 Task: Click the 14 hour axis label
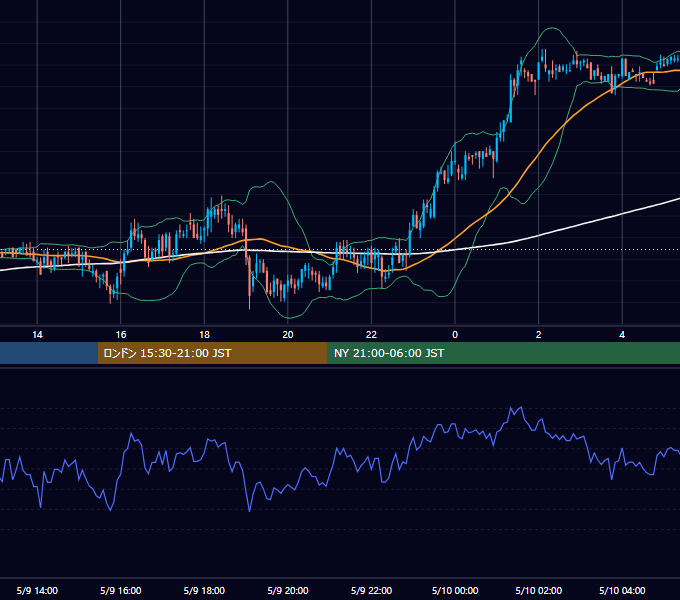37,335
